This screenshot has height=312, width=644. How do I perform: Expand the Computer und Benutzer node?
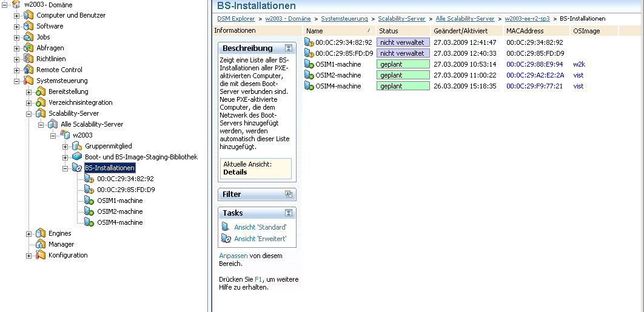pos(16,15)
